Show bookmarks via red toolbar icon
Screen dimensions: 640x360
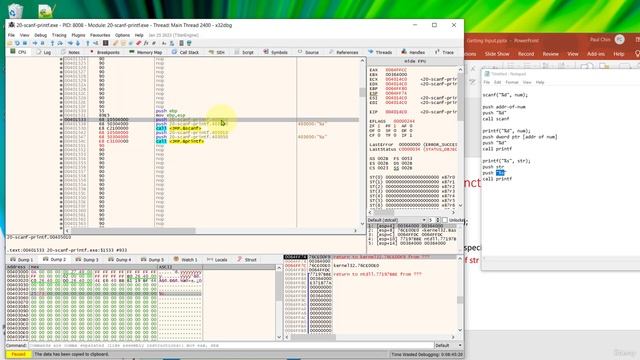(138, 43)
